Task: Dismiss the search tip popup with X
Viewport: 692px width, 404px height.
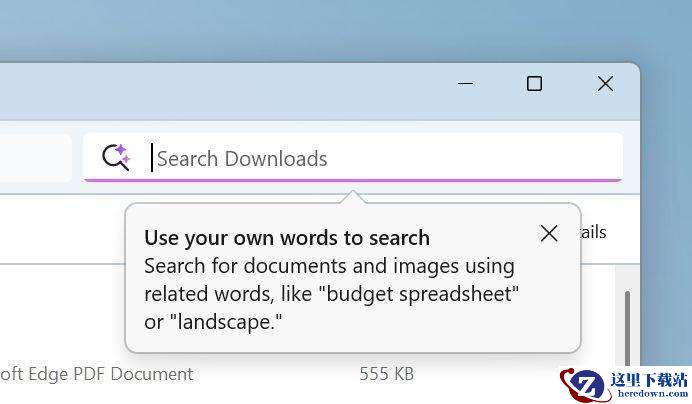Action: pos(548,233)
